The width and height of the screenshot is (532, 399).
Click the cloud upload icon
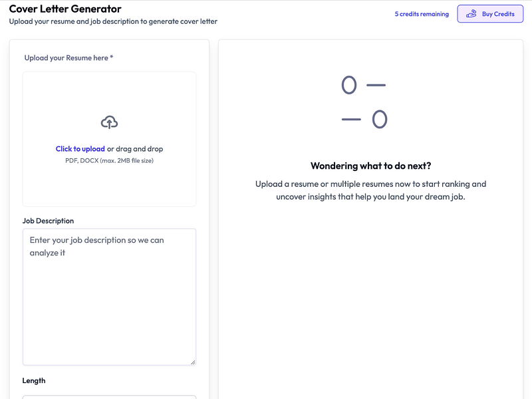pos(109,122)
